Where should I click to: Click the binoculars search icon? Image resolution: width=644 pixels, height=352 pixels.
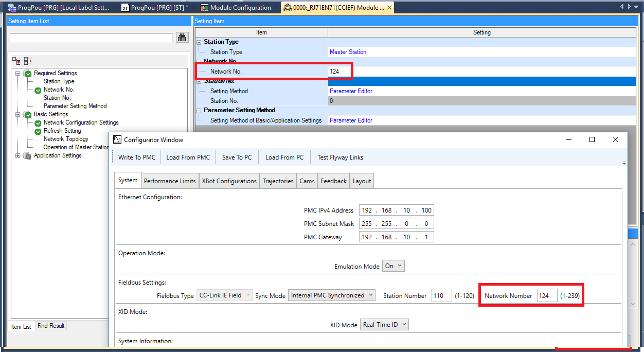[x=182, y=38]
